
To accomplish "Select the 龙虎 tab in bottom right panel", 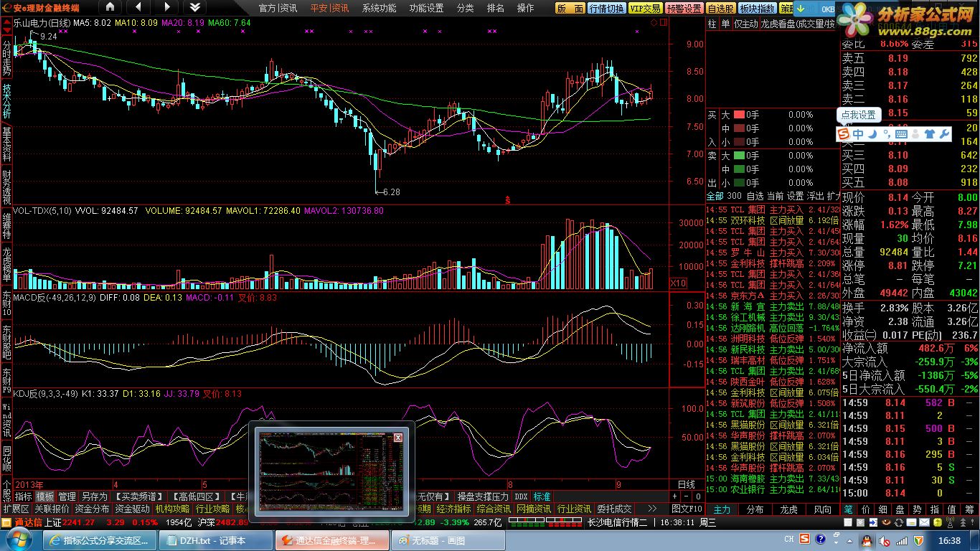I will tap(789, 509).
